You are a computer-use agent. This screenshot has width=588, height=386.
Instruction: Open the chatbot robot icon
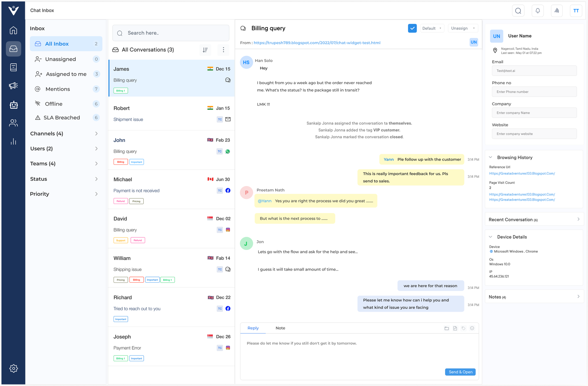coord(14,105)
